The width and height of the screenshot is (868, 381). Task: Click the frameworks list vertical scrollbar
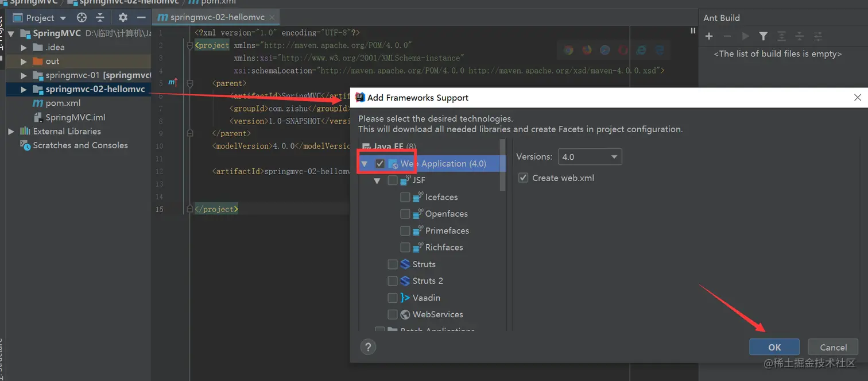tap(503, 165)
